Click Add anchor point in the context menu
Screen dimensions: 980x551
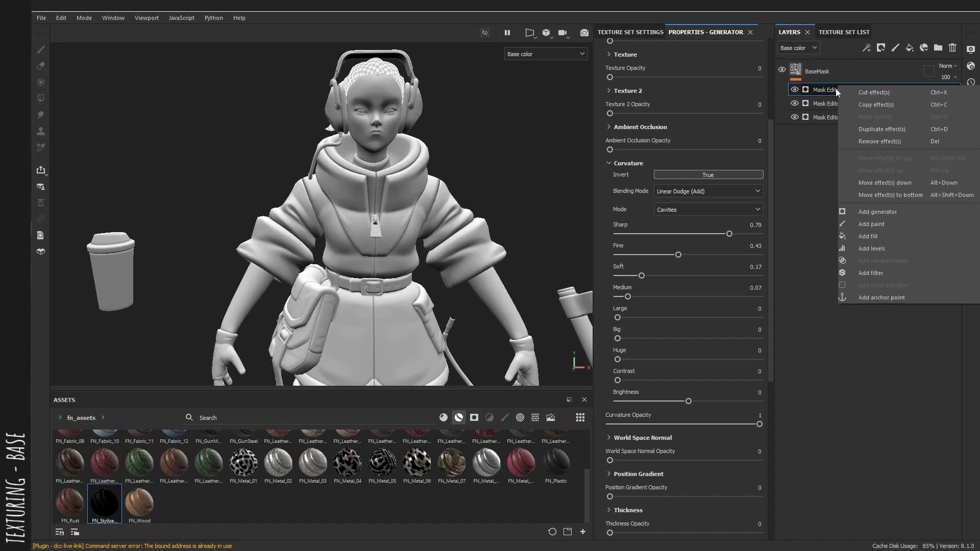(881, 297)
